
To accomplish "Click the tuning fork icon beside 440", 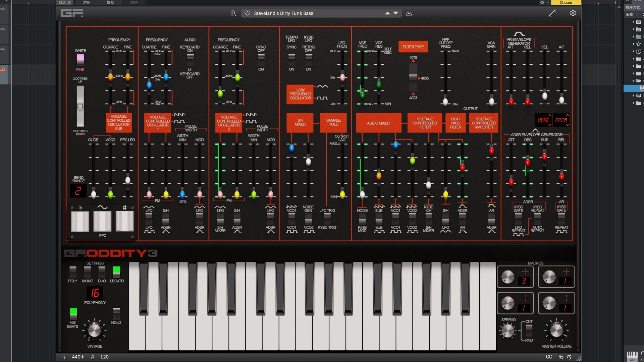I will click(64, 357).
